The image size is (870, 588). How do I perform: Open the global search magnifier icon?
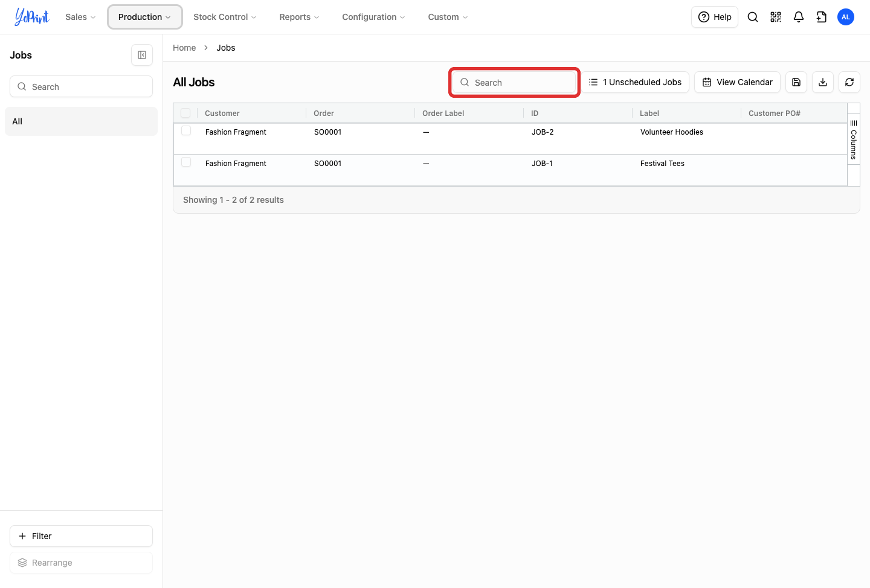pos(753,17)
